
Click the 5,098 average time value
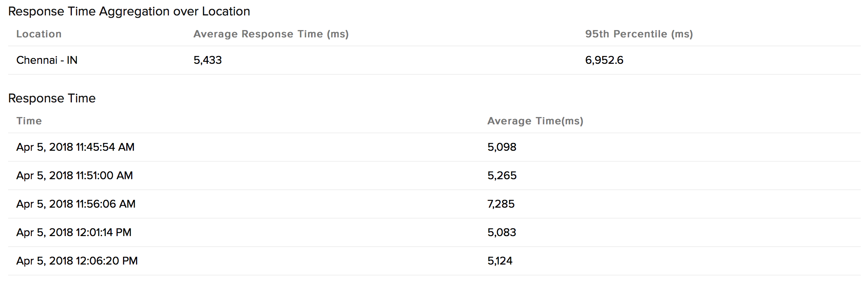click(x=502, y=147)
